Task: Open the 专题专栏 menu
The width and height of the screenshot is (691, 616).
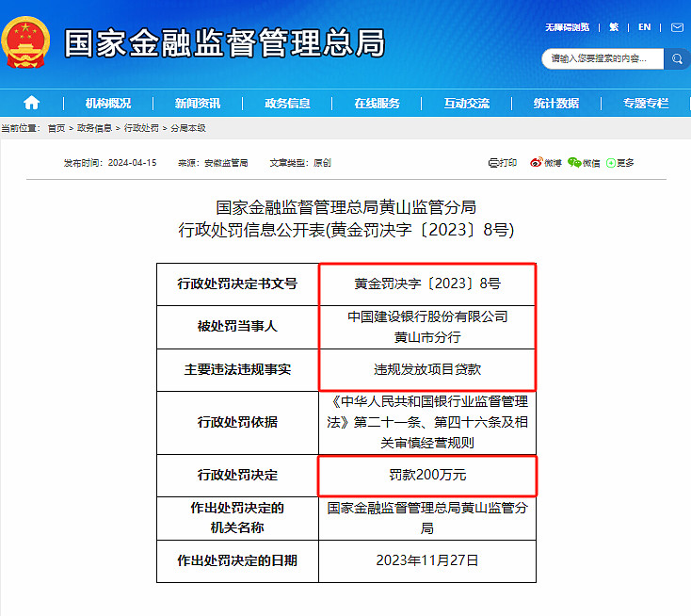Action: click(x=646, y=104)
